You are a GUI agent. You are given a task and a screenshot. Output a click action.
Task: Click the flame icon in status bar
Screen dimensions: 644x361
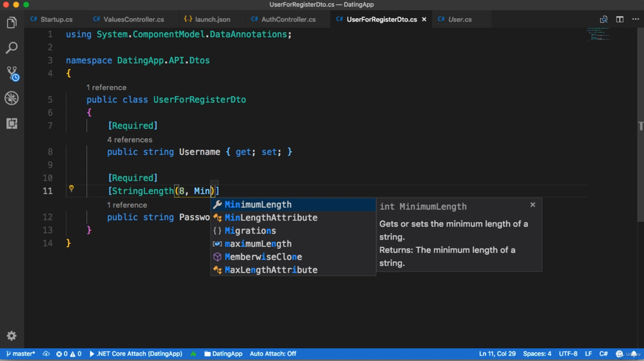point(193,354)
